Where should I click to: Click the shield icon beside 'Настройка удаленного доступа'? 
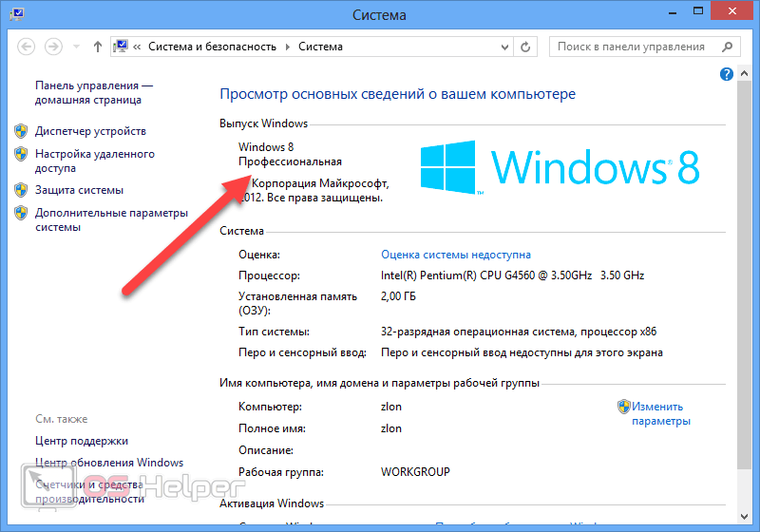[x=21, y=154]
